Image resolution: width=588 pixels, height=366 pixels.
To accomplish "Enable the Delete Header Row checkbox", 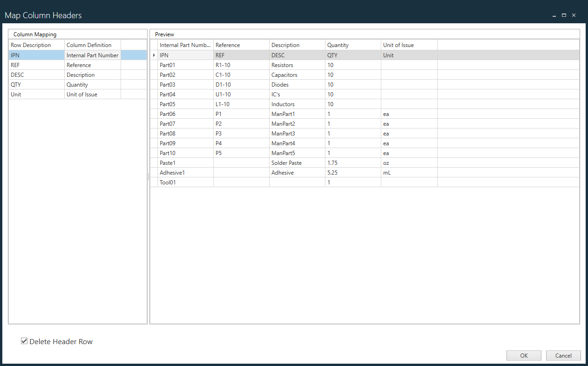I will [24, 341].
